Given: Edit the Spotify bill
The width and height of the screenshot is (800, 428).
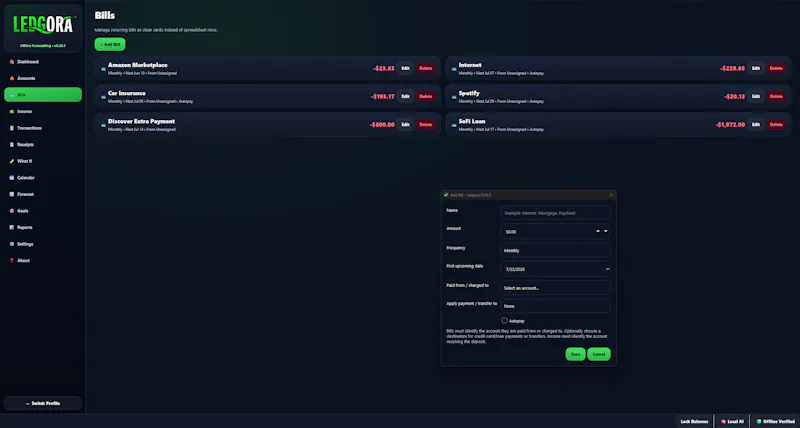Looking at the screenshot, I should [x=756, y=96].
